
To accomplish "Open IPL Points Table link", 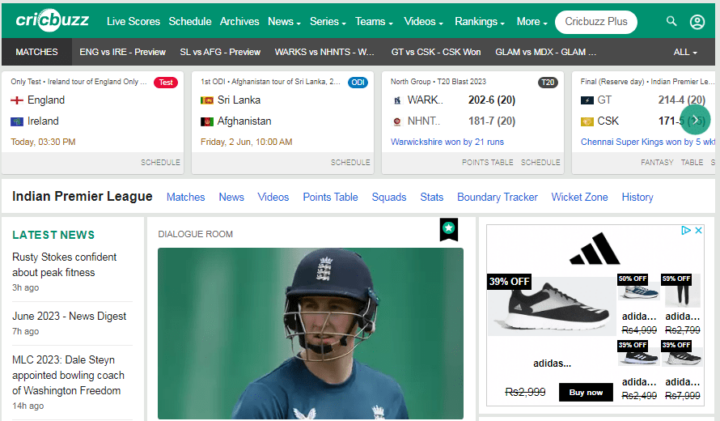I will [x=330, y=197].
